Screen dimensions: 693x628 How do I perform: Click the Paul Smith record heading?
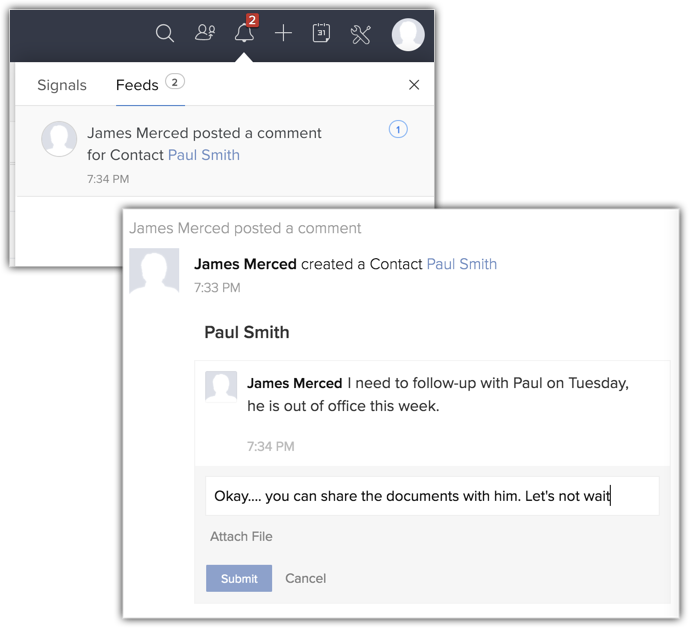[x=246, y=332]
